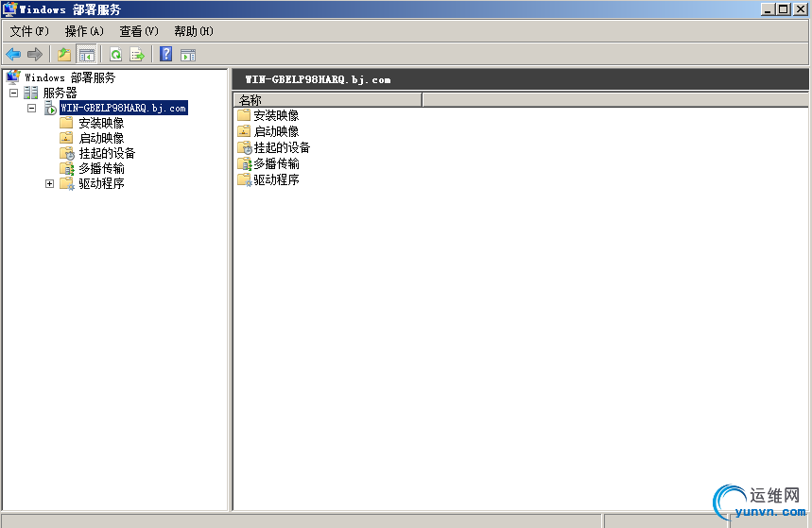Collapse the 服务器 tree node
The image size is (812, 528).
[x=14, y=94]
